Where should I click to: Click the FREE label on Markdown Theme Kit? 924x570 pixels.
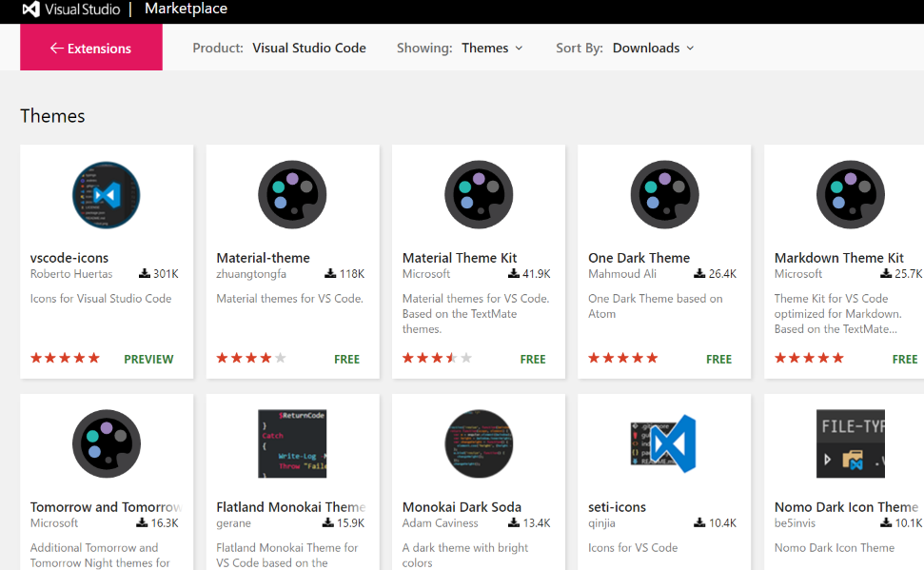click(905, 359)
